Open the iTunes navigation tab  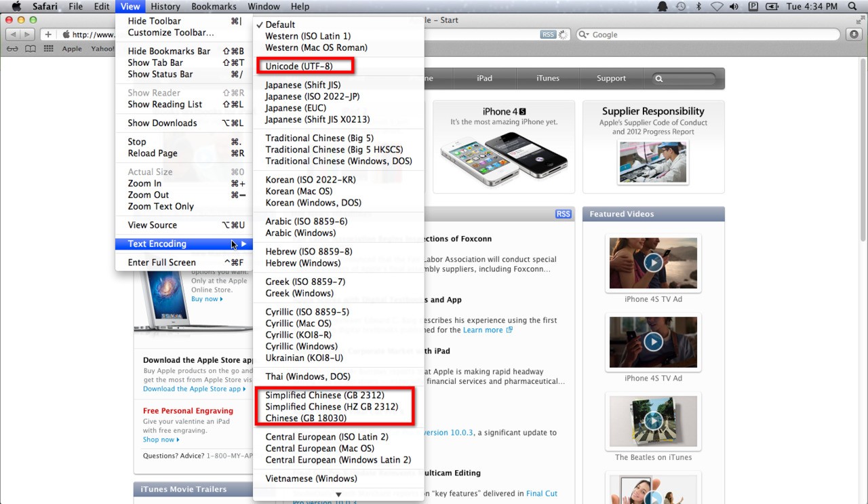point(548,79)
